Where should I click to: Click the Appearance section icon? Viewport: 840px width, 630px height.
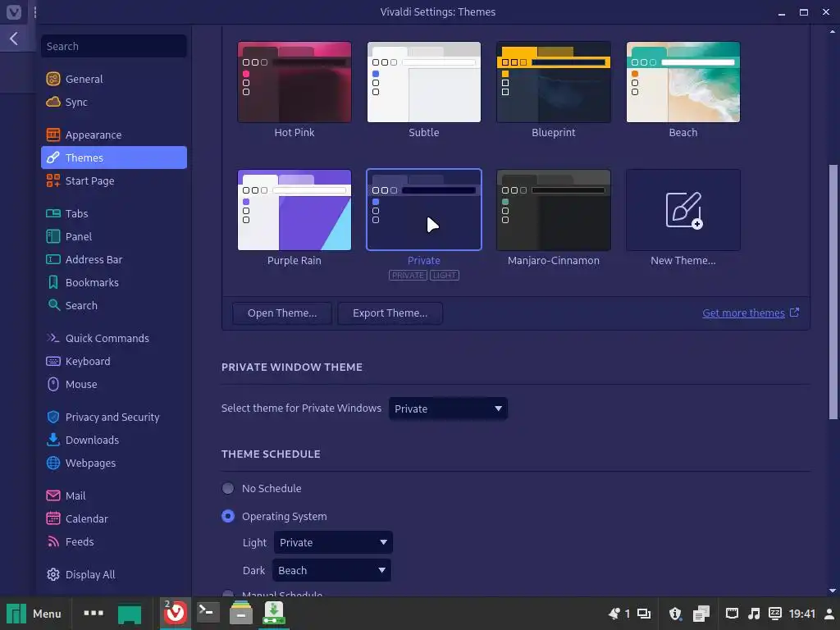pos(53,135)
